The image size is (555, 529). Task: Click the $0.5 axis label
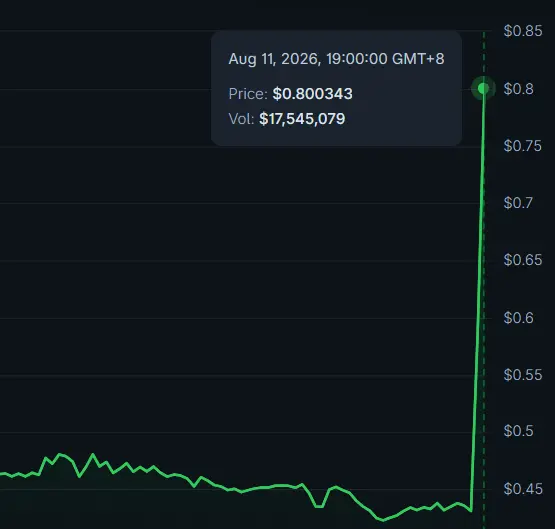click(519, 431)
